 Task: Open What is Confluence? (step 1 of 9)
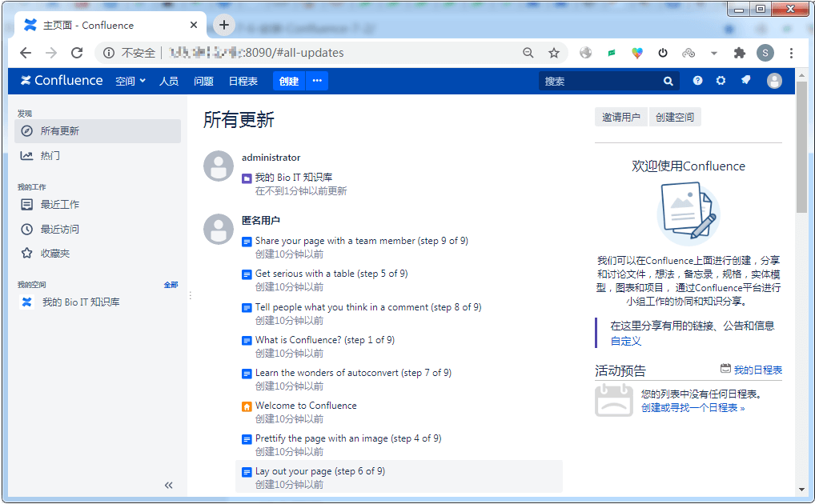click(325, 340)
